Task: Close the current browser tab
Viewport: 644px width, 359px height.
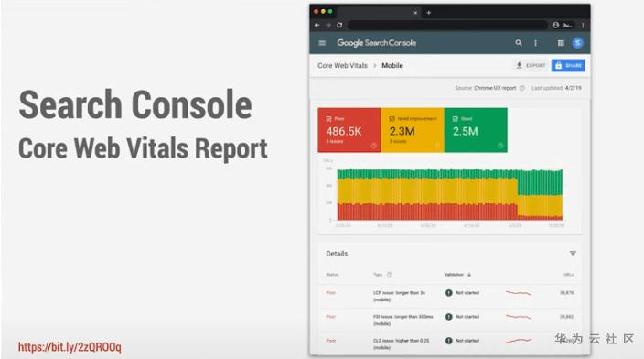Action: (415, 13)
